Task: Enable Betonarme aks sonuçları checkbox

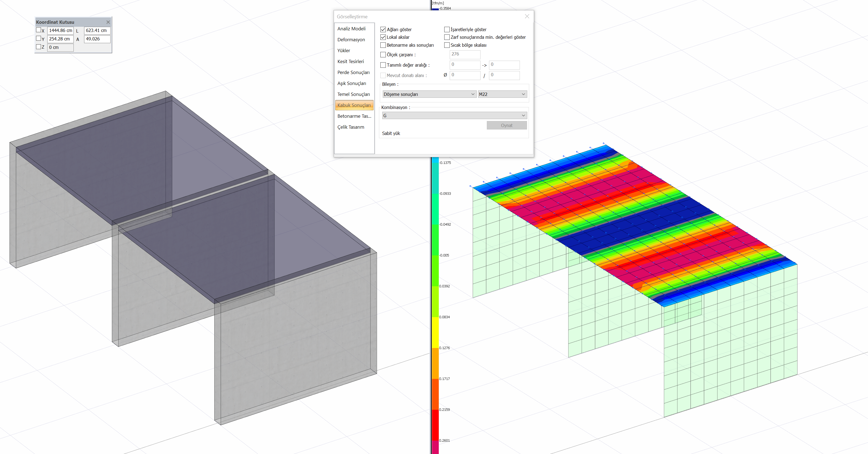Action: pyautogui.click(x=383, y=45)
